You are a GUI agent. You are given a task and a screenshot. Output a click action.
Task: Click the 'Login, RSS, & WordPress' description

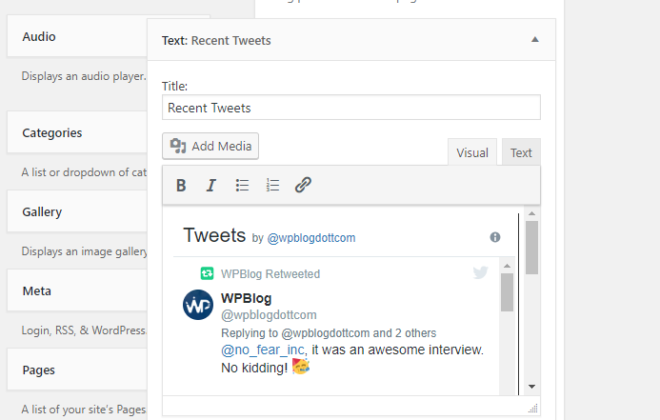[84, 330]
